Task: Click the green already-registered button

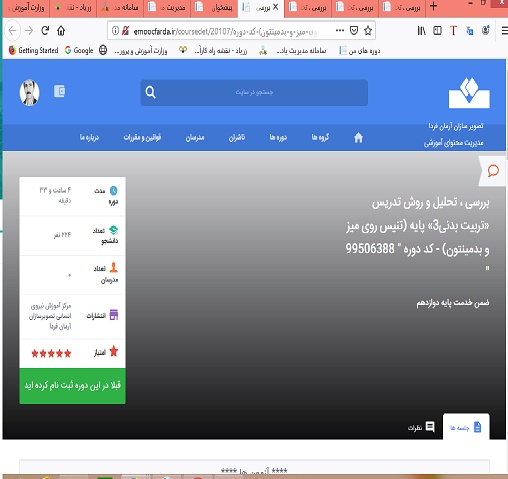Action: [72, 386]
